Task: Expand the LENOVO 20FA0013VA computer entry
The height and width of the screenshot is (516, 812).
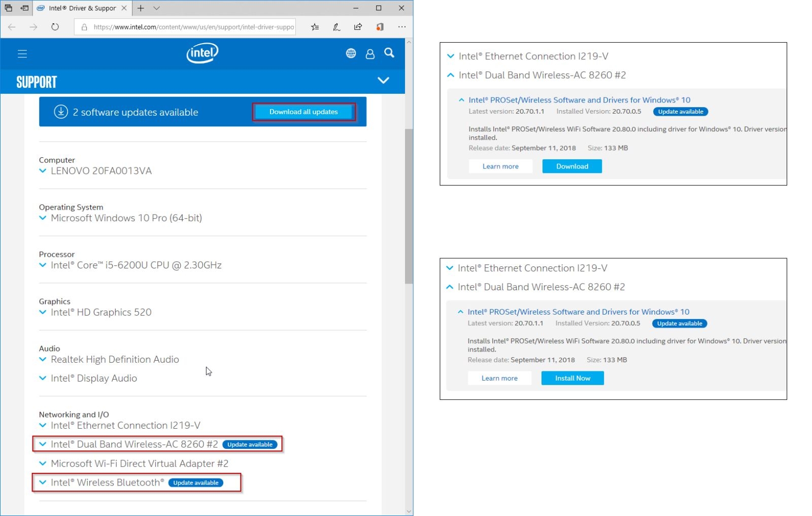Action: pyautogui.click(x=43, y=171)
